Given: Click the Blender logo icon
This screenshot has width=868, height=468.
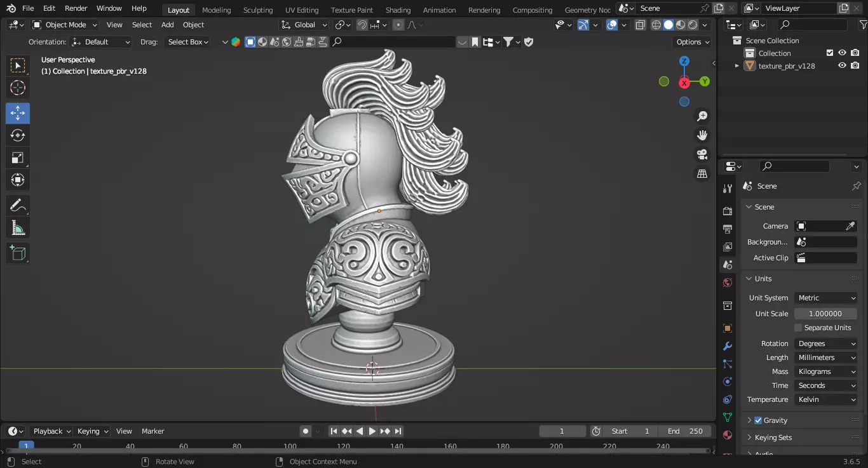Looking at the screenshot, I should tap(11, 8).
